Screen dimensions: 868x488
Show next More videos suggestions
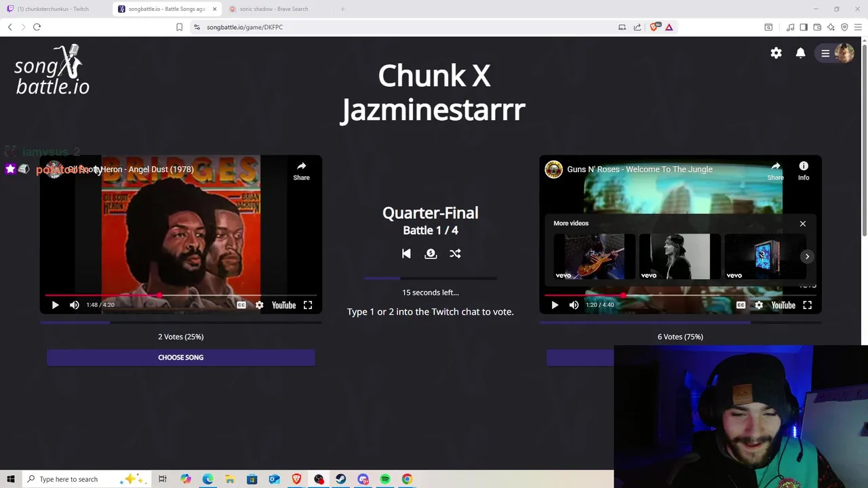tap(807, 256)
